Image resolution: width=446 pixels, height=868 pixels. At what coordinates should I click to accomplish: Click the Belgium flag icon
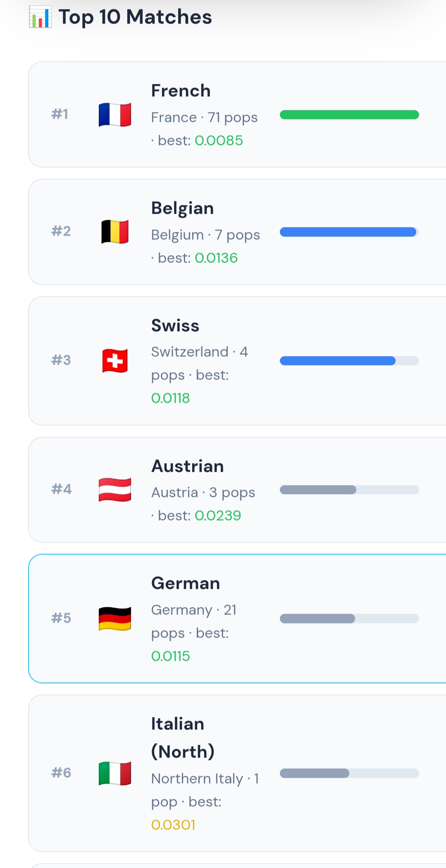click(115, 232)
